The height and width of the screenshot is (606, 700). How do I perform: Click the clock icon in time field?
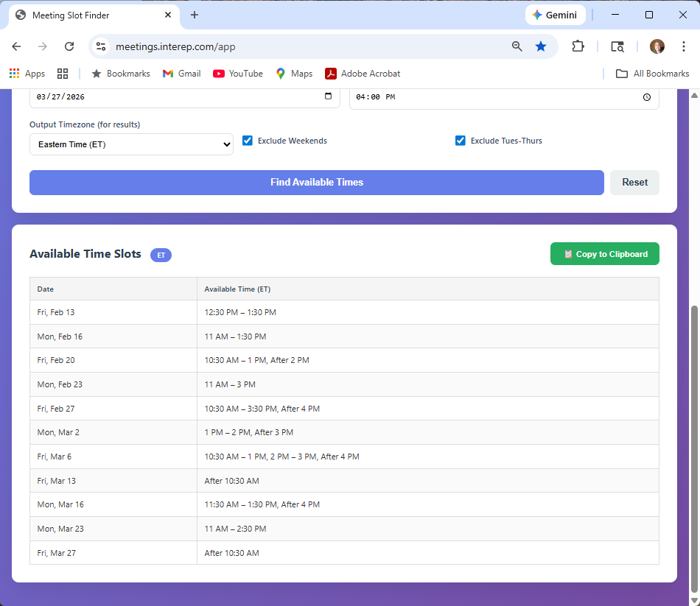click(x=646, y=97)
